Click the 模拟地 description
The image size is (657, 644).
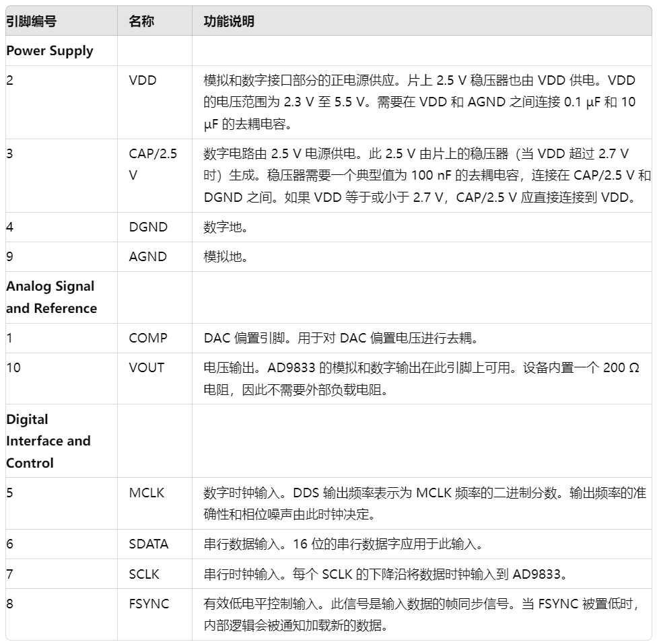(x=226, y=256)
